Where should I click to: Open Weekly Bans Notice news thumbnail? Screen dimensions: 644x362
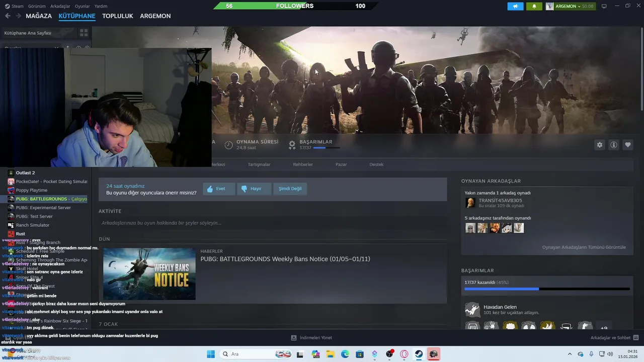click(149, 274)
